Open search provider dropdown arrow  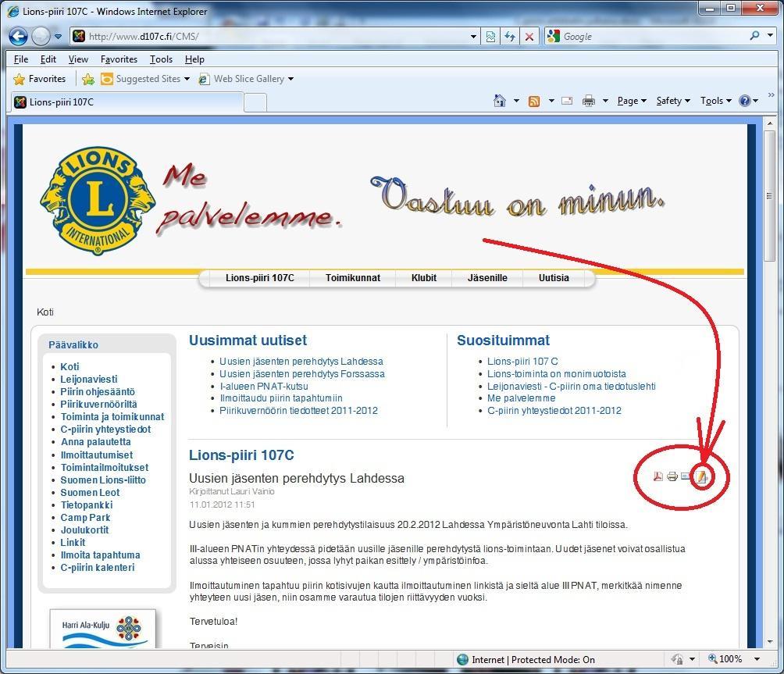point(771,35)
